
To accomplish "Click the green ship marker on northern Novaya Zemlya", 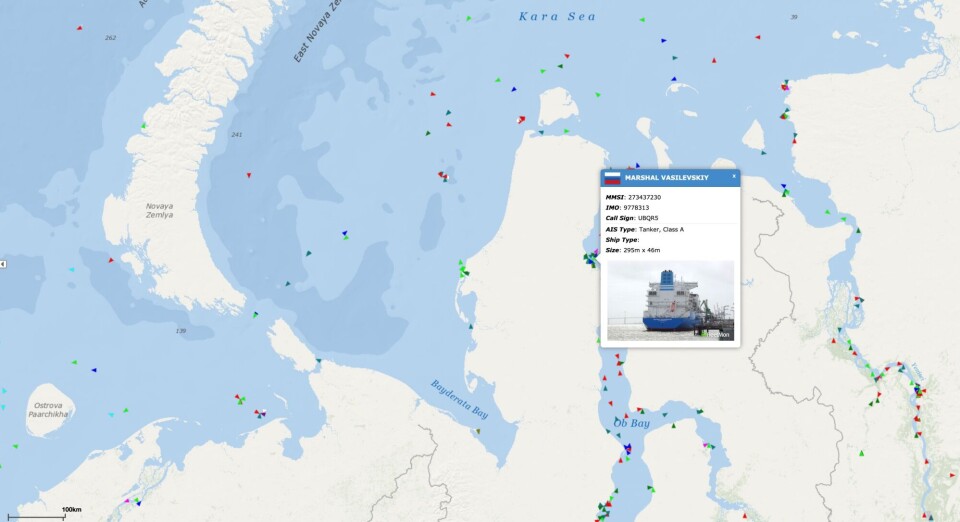I will click(x=144, y=125).
